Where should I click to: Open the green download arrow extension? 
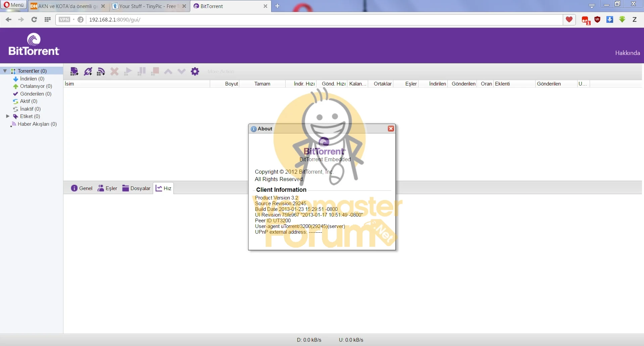(x=622, y=19)
